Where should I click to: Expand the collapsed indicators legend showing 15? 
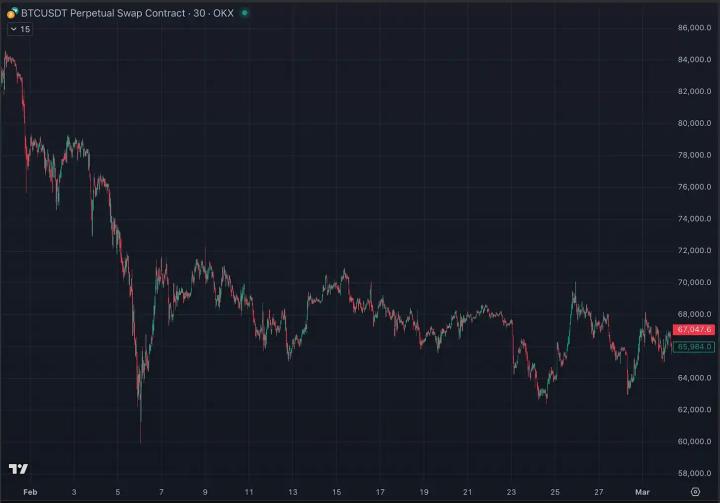[x=20, y=30]
